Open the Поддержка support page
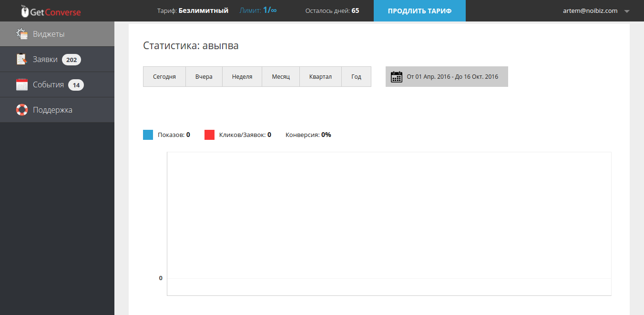 coord(57,110)
